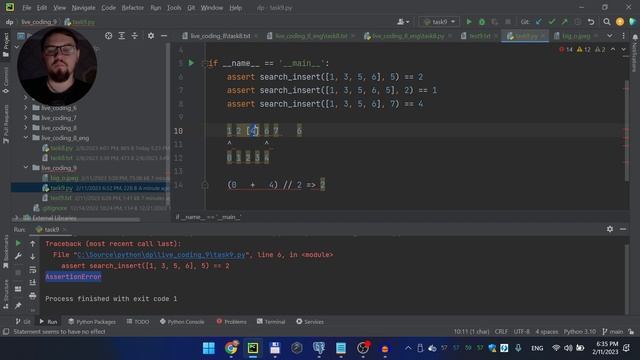Open the task9 run configuration dropdown
The width and height of the screenshot is (640, 360).
[x=439, y=22]
